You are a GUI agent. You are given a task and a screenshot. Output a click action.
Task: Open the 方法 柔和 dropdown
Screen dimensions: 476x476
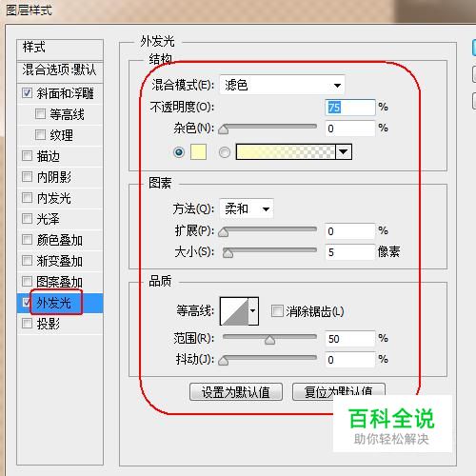click(x=247, y=208)
